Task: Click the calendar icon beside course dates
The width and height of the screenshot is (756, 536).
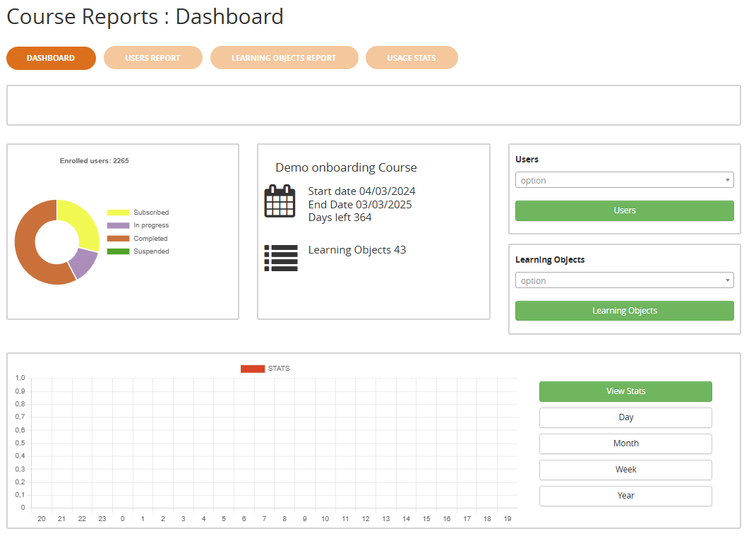Action: coord(280,201)
